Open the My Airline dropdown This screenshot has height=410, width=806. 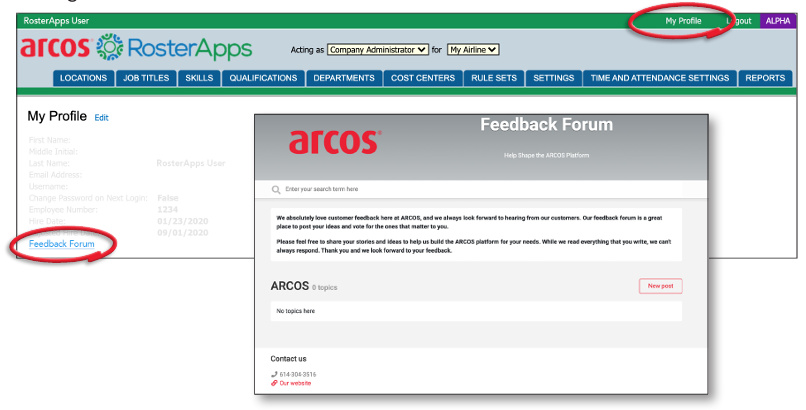pos(473,50)
